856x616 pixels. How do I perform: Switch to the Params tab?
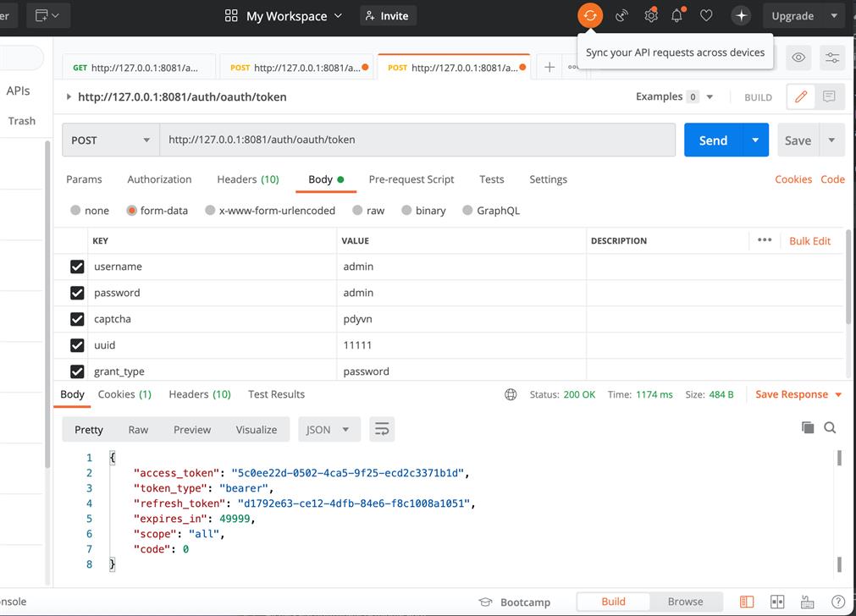pos(84,179)
